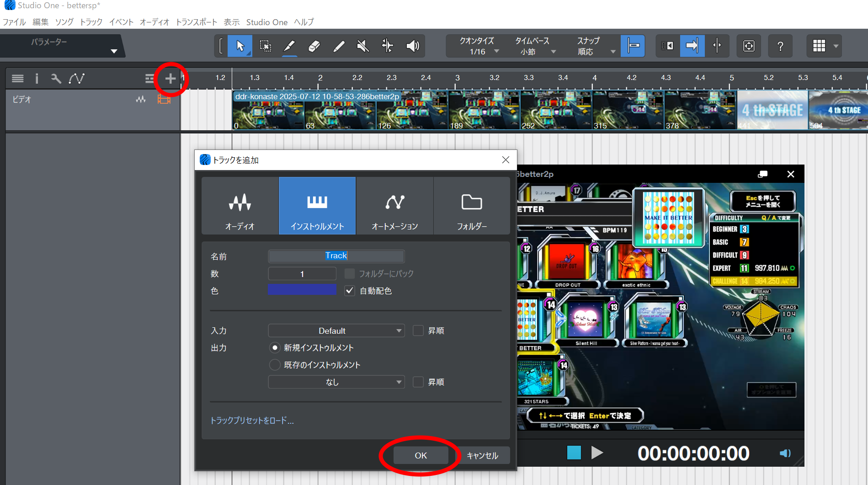Select the フォルダー track type tab
This screenshot has height=485, width=868.
click(x=472, y=206)
